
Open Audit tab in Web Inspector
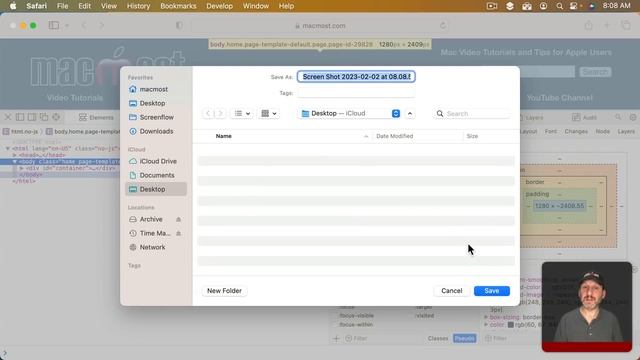click(x=584, y=118)
